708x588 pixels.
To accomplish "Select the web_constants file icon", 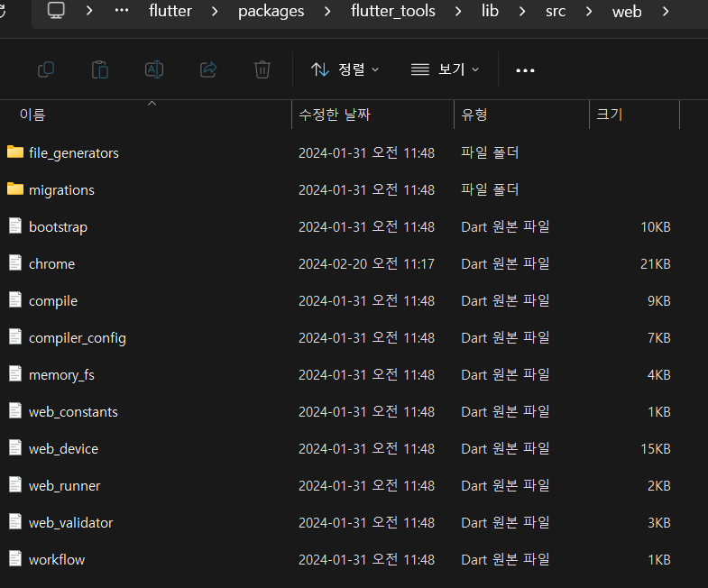I will 15,410.
